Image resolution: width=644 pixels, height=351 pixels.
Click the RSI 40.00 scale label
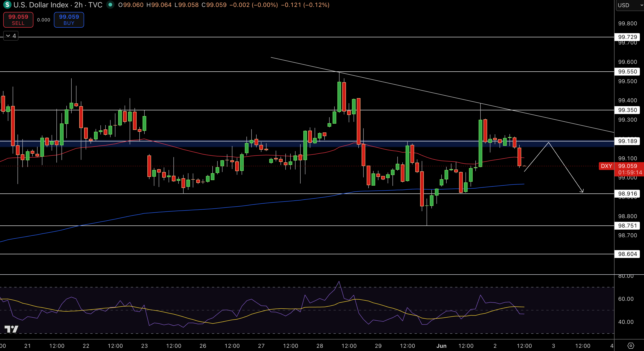626,322
